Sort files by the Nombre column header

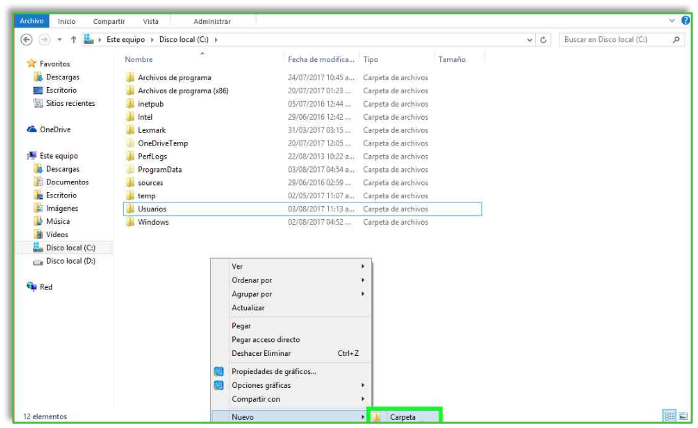(x=139, y=60)
